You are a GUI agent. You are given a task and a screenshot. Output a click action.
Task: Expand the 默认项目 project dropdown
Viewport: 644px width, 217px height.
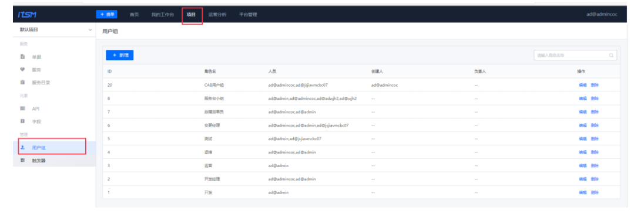click(56, 30)
